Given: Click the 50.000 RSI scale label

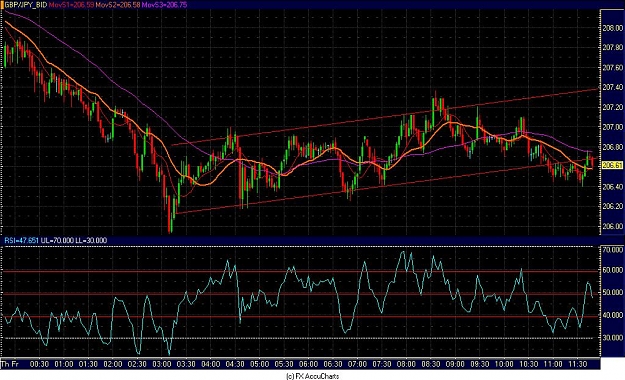Looking at the screenshot, I should pos(613,293).
